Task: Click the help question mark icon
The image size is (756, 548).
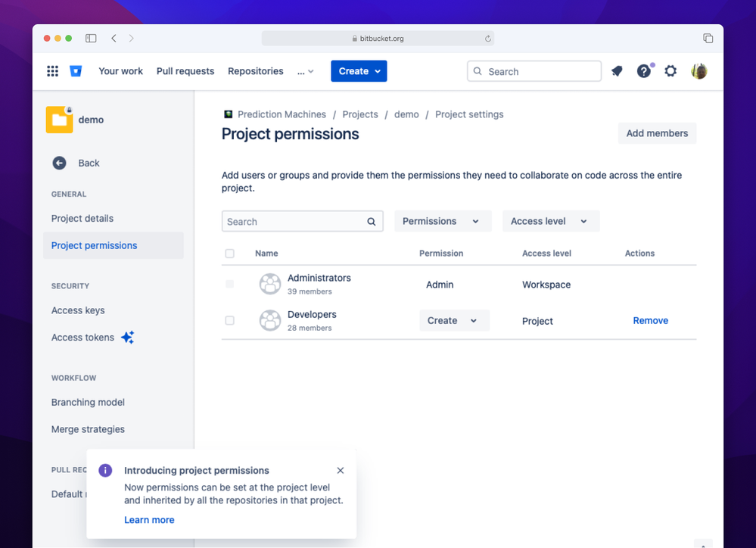Action: click(643, 70)
